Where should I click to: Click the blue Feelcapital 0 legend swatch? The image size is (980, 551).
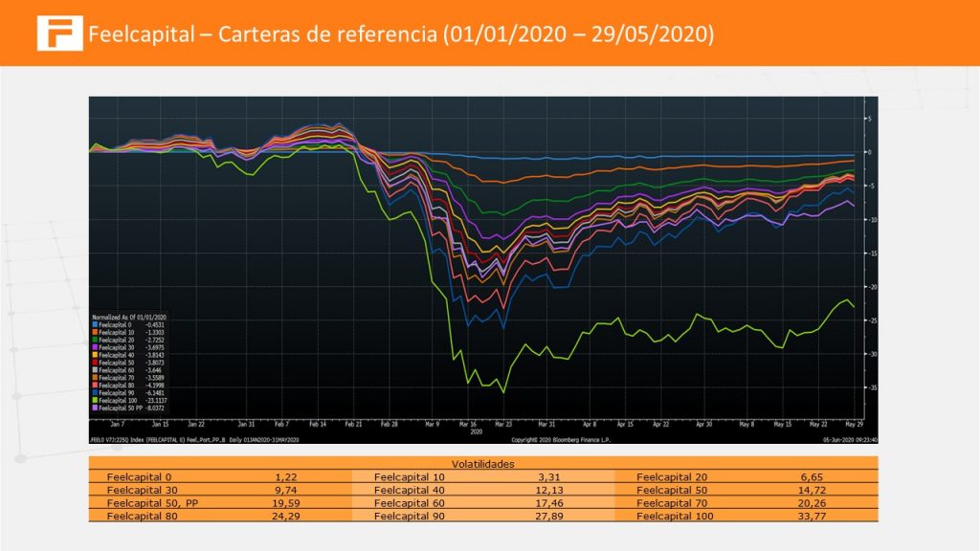[95, 325]
